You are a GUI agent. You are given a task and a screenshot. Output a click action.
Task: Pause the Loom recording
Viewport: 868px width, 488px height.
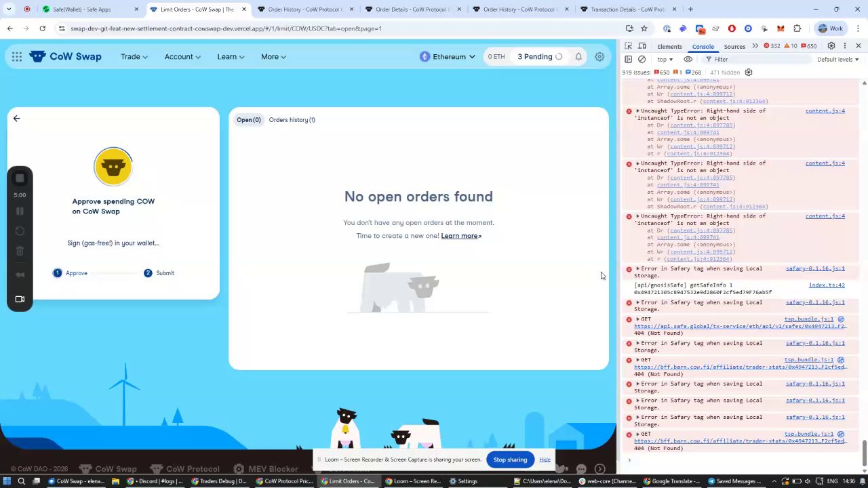20,211
